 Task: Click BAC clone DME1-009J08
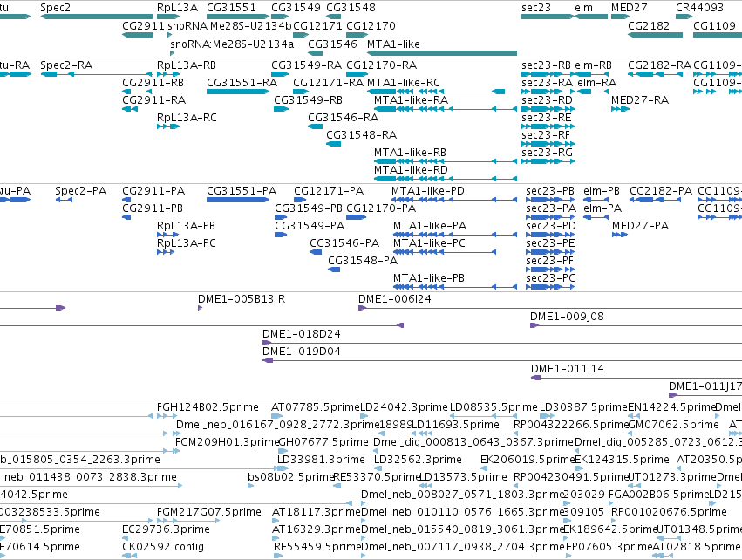[x=636, y=325]
